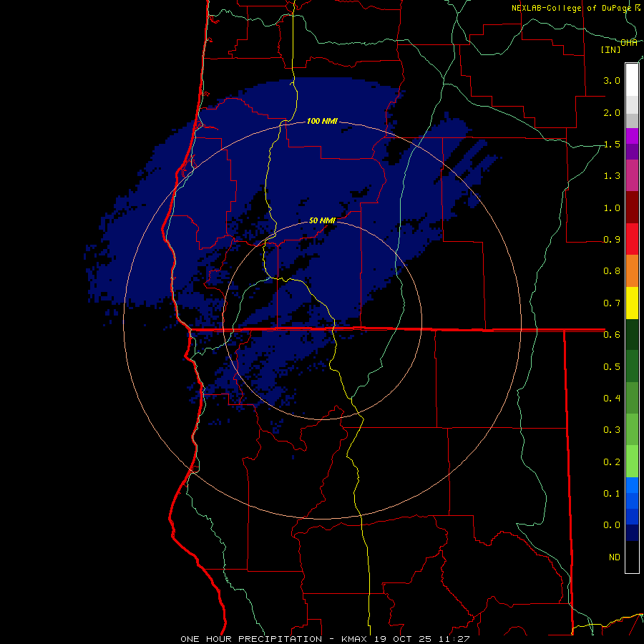Click the dark blue swatch beside 0.0
Viewport: 644px width, 644px height.
632,533
